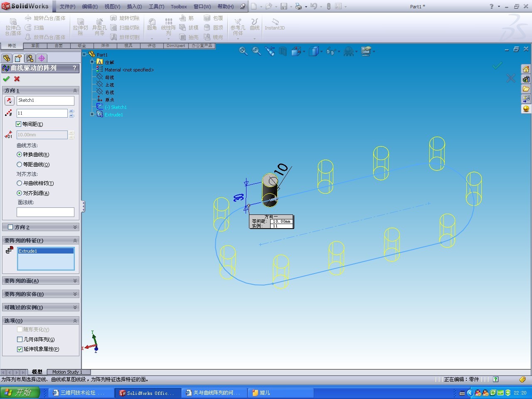Click the Save icon in the top toolbar
532x399 pixels.
pyautogui.click(x=284, y=6)
